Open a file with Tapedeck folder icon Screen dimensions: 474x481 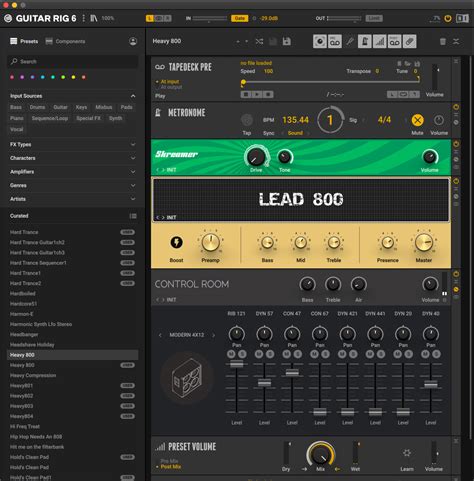[408, 63]
